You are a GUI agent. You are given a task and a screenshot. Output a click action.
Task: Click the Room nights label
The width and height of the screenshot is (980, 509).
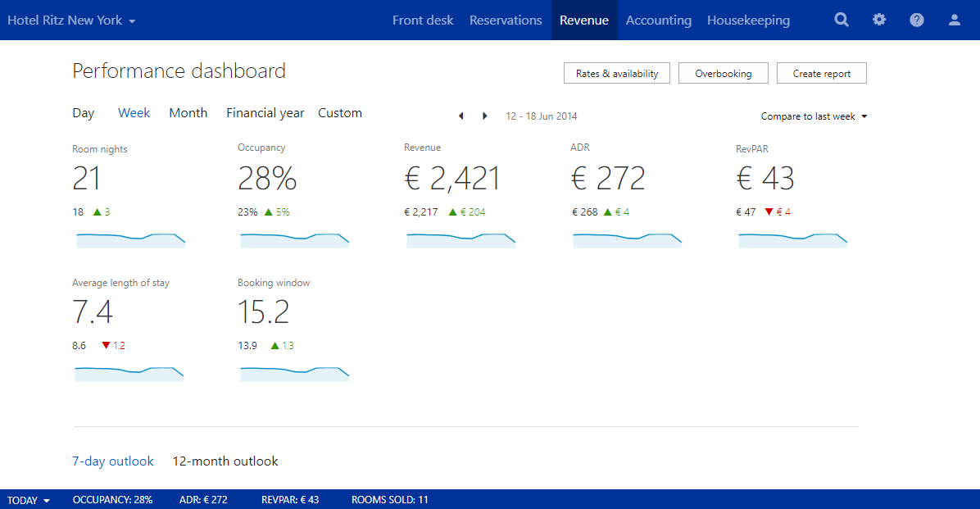point(99,149)
